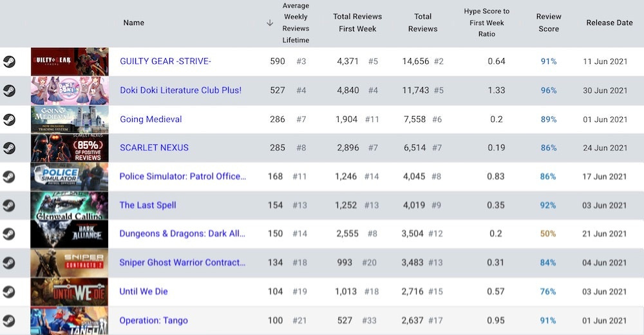Open The Last Spell link
Image resolution: width=644 pixels, height=335 pixels.
pyautogui.click(x=148, y=205)
